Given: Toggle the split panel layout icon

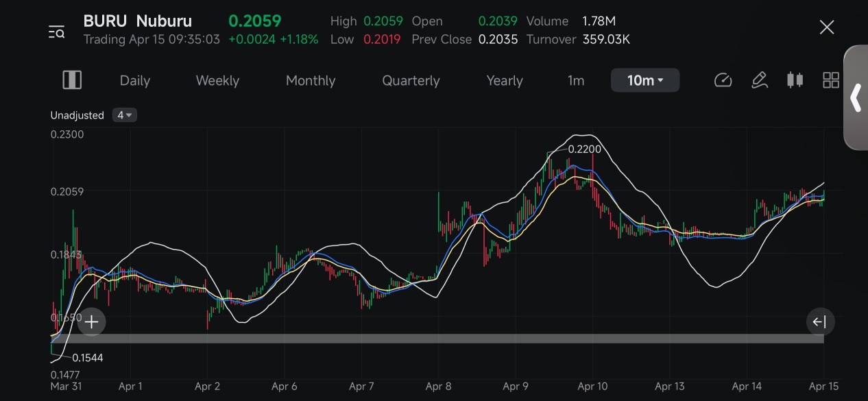Looking at the screenshot, I should point(72,80).
